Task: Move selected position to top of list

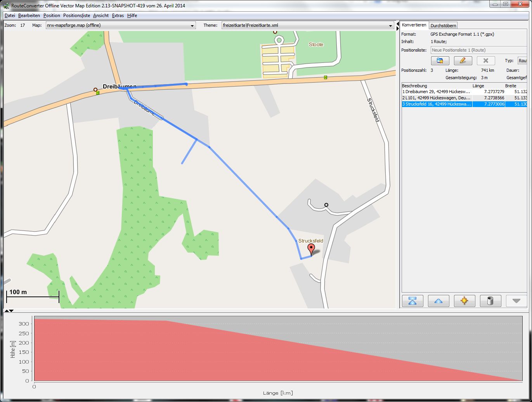Action: point(412,301)
